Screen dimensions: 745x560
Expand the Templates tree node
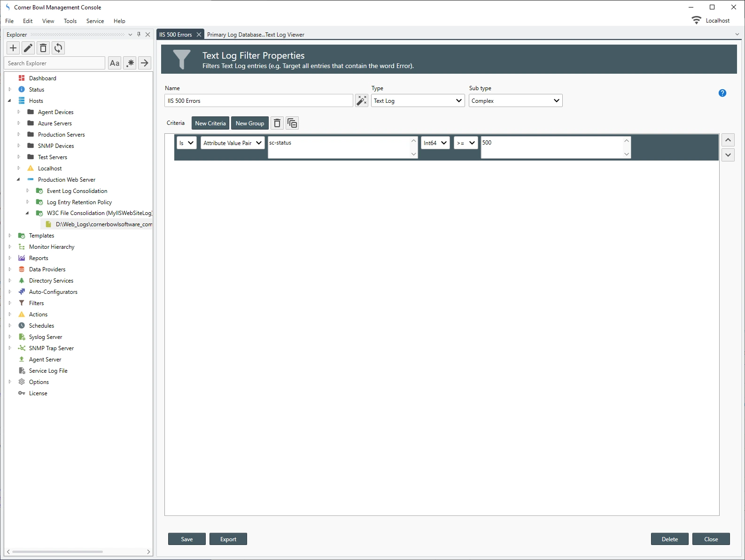(10, 236)
